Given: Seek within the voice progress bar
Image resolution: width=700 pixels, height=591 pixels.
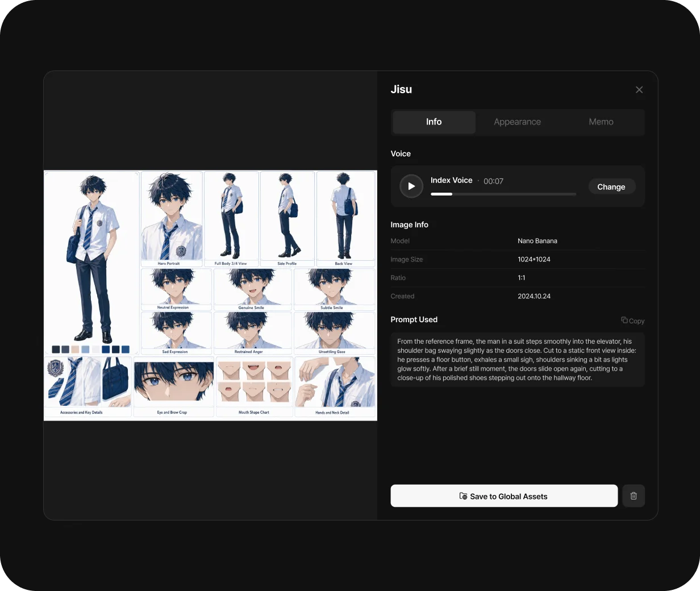Looking at the screenshot, I should (503, 194).
